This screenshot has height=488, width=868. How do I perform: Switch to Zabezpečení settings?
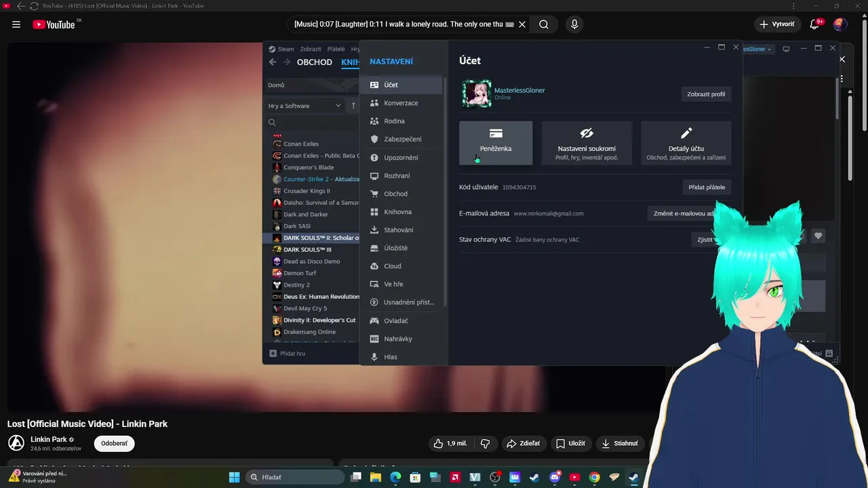(x=402, y=139)
